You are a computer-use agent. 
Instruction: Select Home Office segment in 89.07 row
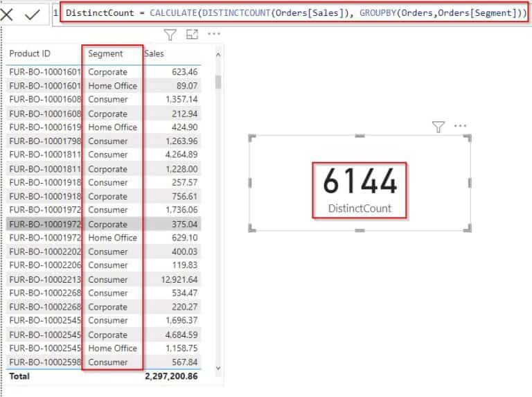click(113, 86)
